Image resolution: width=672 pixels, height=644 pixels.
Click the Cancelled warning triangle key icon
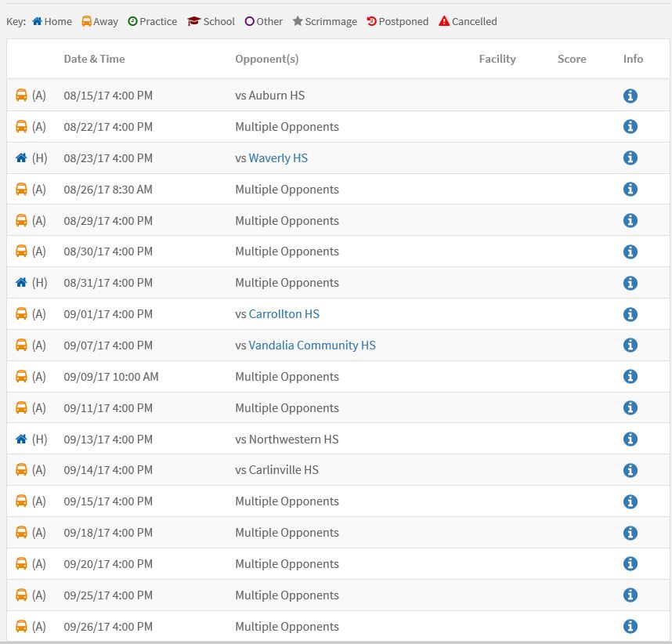[444, 21]
